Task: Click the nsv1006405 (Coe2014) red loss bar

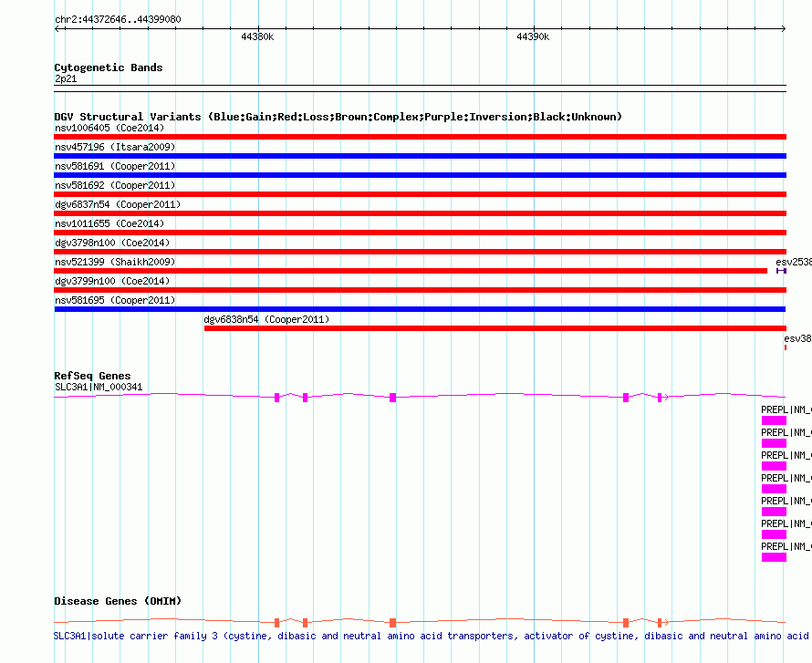Action: pos(420,137)
